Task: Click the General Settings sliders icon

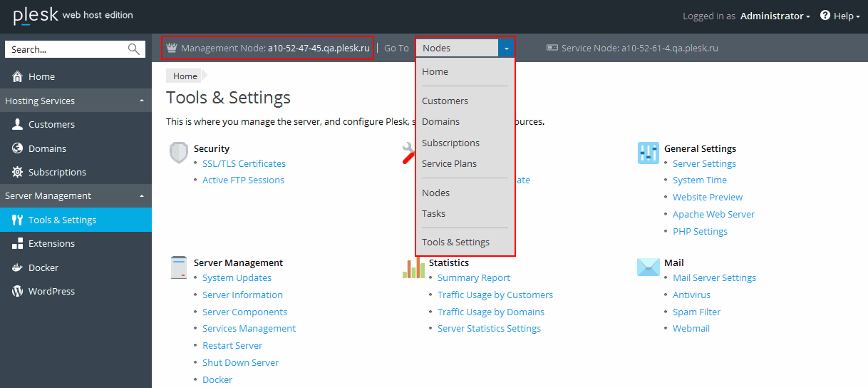Action: click(x=648, y=153)
